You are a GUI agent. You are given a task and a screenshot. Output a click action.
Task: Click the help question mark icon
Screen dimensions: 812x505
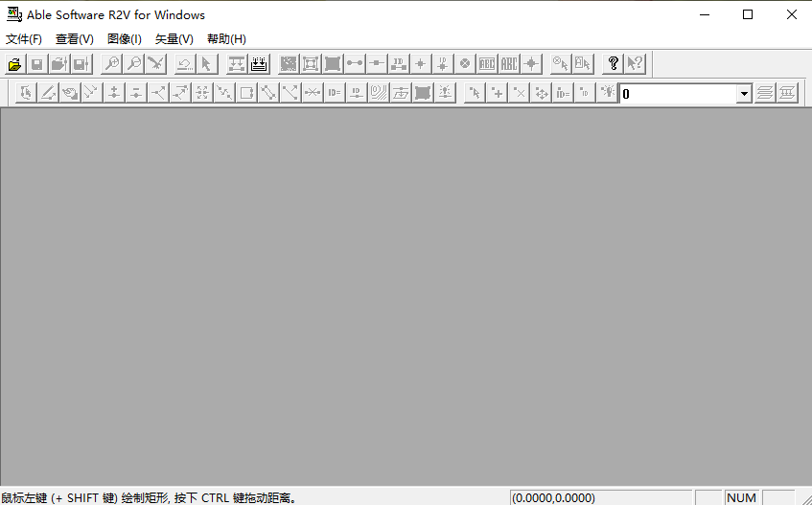click(614, 63)
